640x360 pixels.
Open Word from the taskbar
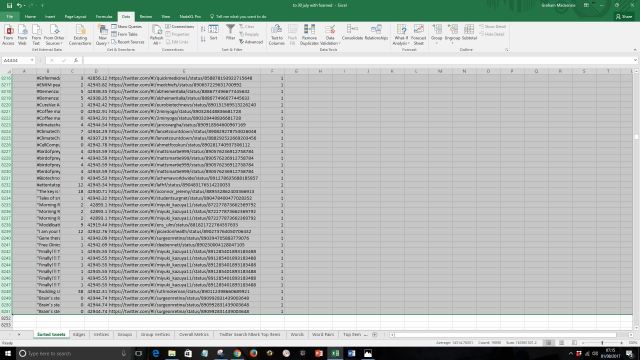351,353
